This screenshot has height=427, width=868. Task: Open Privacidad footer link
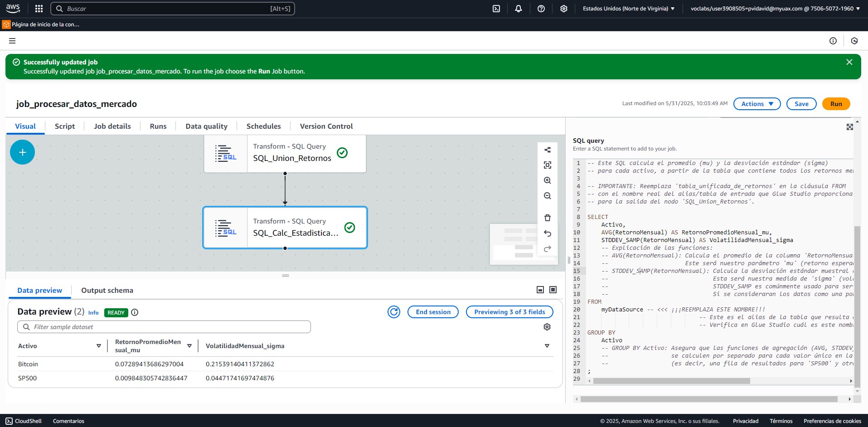746,421
